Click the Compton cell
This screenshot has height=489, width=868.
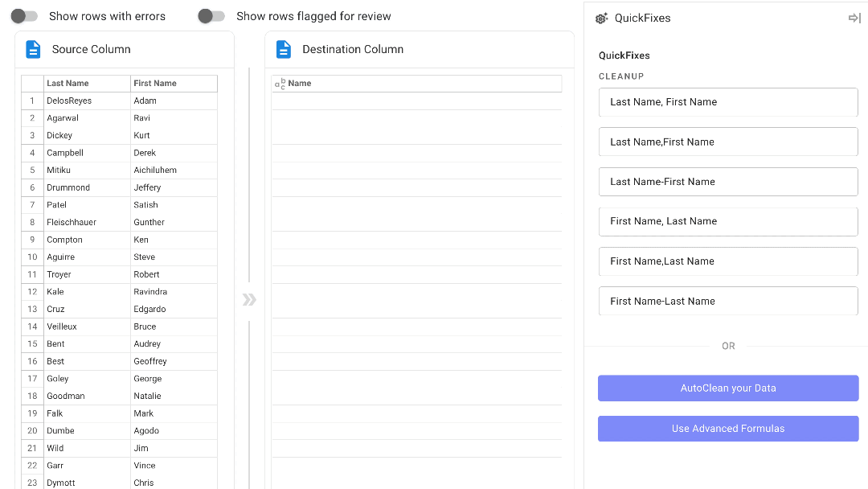click(87, 240)
